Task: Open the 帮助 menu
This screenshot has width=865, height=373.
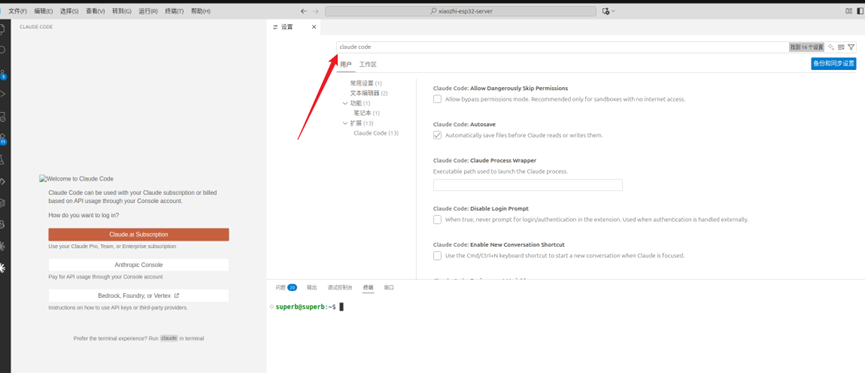Action: click(x=201, y=11)
